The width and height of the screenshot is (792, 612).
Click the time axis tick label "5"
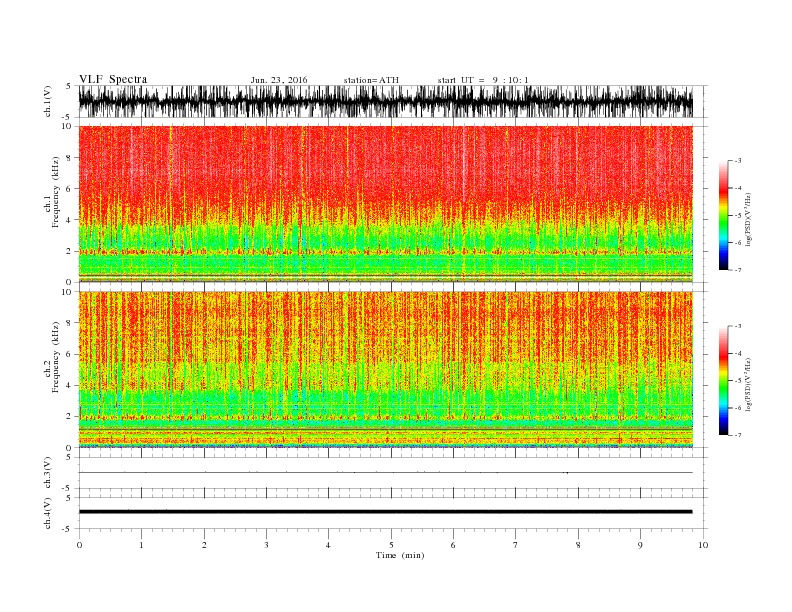point(391,545)
